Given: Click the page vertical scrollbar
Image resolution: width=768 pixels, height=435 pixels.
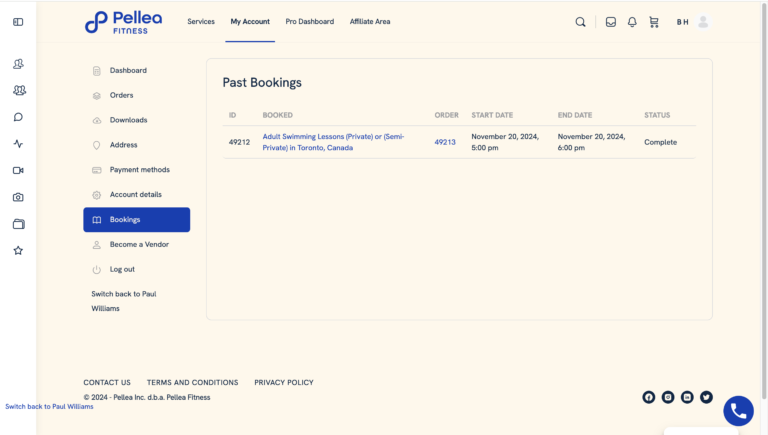Looking at the screenshot, I should 765,201.
